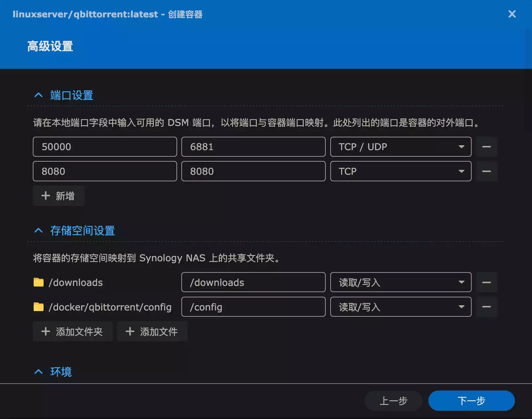Remove the 8080 port mapping row

(486, 171)
